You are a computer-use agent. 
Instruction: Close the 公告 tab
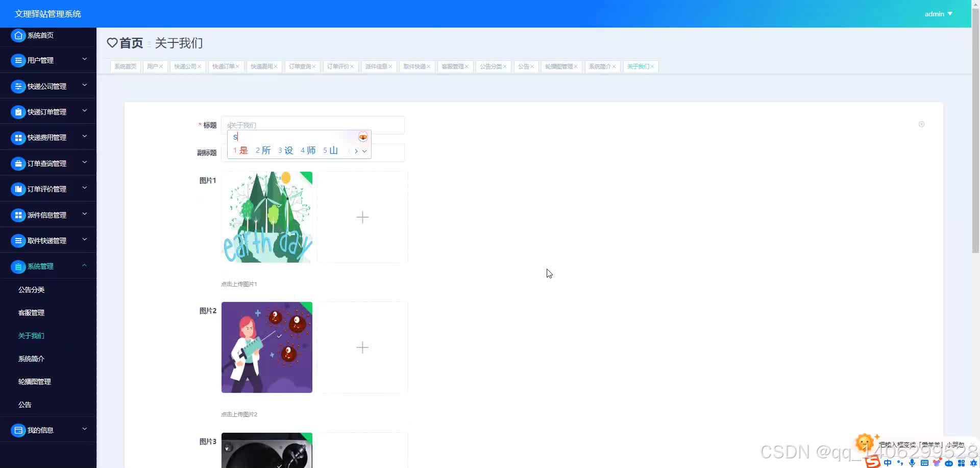point(532,66)
